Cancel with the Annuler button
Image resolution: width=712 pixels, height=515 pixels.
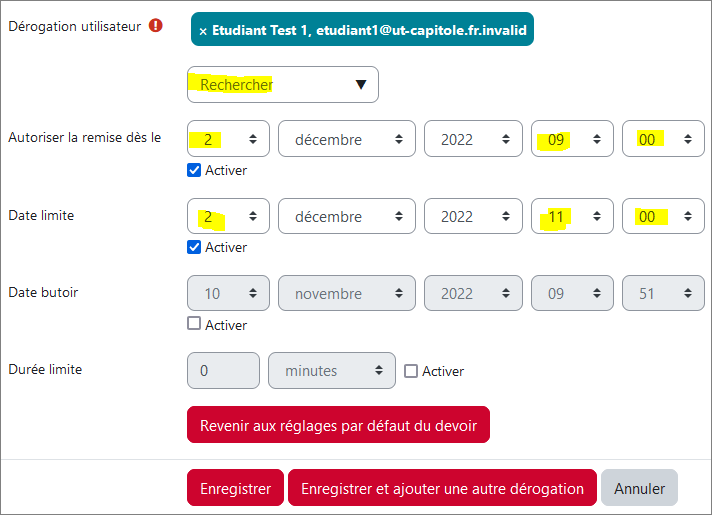639,488
